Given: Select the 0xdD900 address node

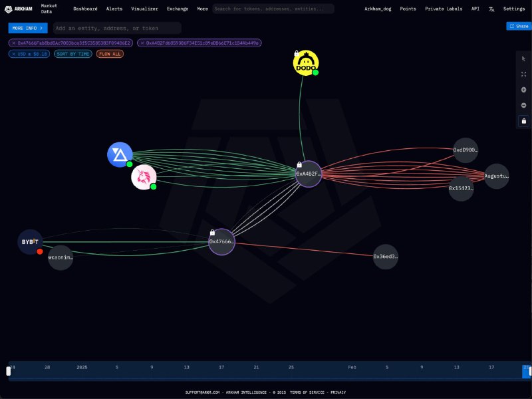Looking at the screenshot, I should pyautogui.click(x=465, y=150).
